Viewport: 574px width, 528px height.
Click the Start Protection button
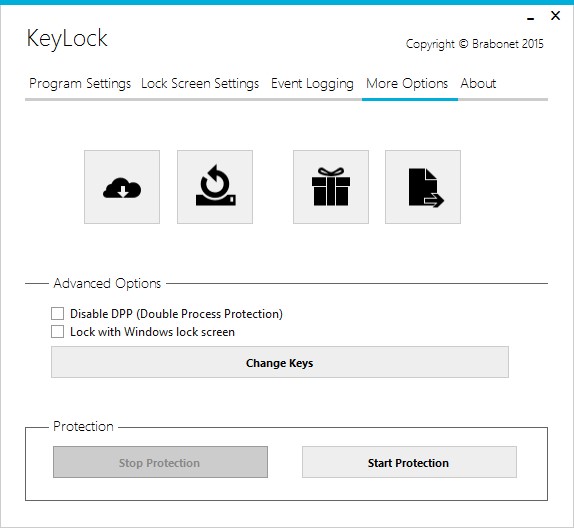pos(409,462)
